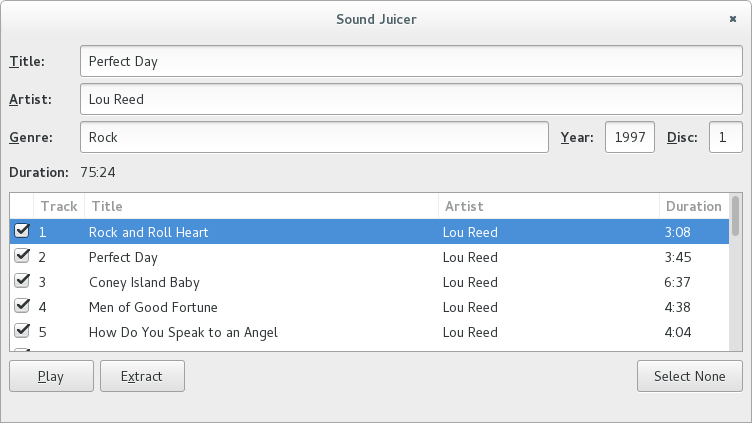Edit the Year field showing 1997

point(629,137)
